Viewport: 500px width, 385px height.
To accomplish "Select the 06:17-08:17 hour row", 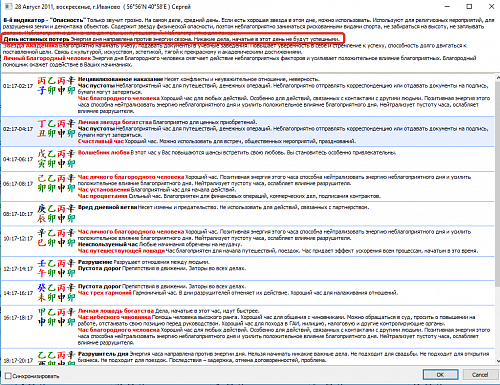I will (248, 186).
